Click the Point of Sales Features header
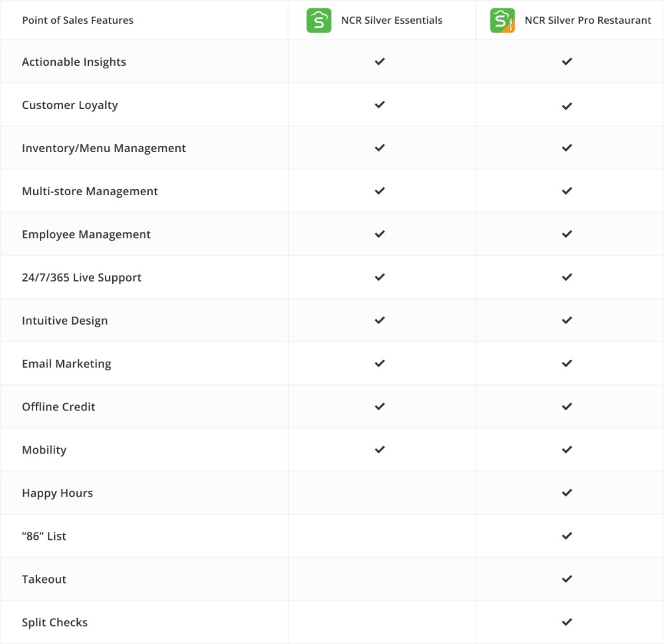This screenshot has width=664, height=644. [x=78, y=21]
